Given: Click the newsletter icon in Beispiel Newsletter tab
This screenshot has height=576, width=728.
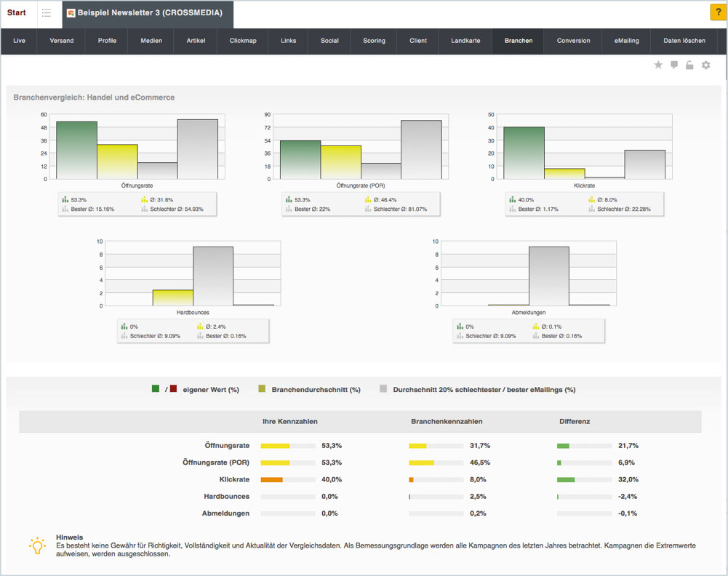Looking at the screenshot, I should point(71,13).
